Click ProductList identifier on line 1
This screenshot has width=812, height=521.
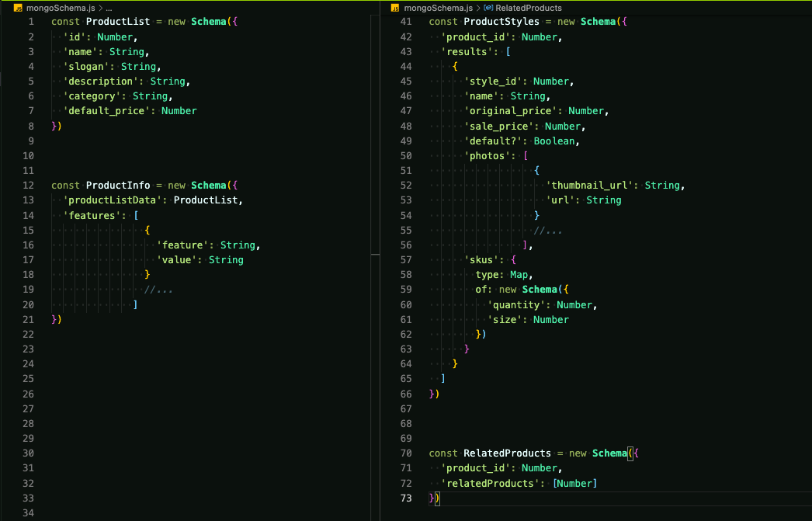(x=117, y=22)
